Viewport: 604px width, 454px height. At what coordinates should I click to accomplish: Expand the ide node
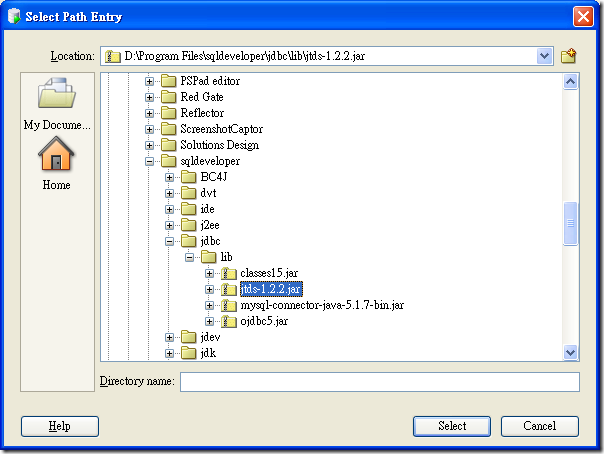169,209
